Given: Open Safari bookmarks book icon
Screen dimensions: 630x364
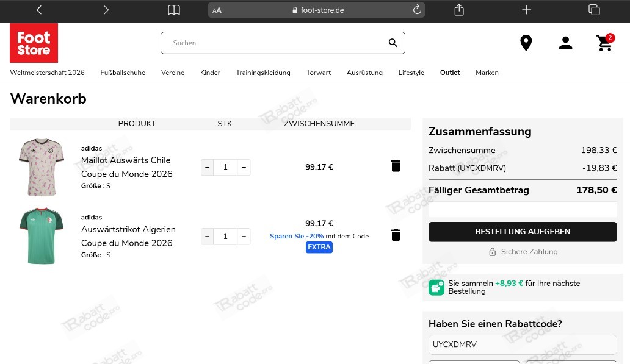Looking at the screenshot, I should coord(174,10).
